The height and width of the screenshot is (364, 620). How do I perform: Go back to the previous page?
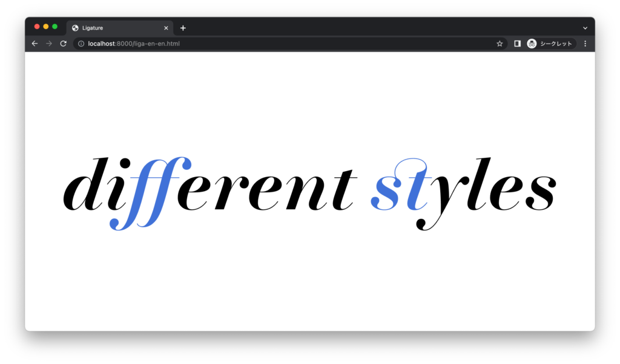[35, 44]
